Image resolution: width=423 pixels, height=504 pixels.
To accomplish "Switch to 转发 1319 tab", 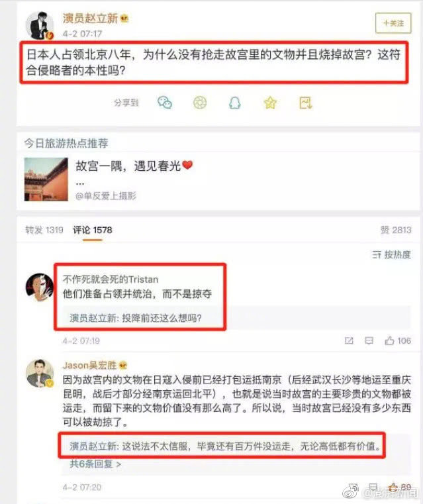I will pyautogui.click(x=44, y=230).
